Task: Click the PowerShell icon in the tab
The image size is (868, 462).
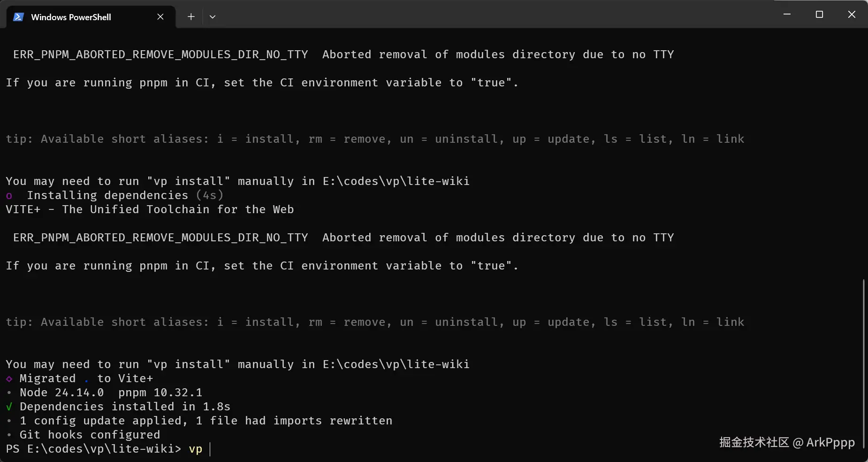Action: (x=18, y=17)
